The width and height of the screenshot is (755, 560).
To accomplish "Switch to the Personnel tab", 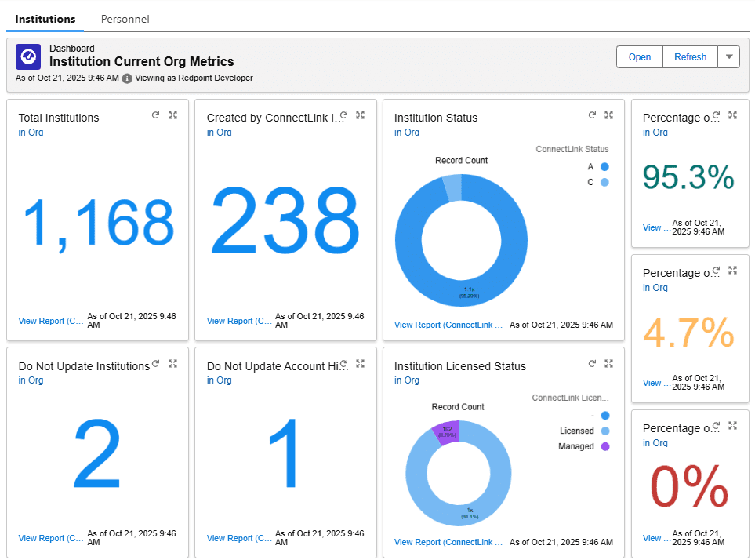I will tap(125, 19).
